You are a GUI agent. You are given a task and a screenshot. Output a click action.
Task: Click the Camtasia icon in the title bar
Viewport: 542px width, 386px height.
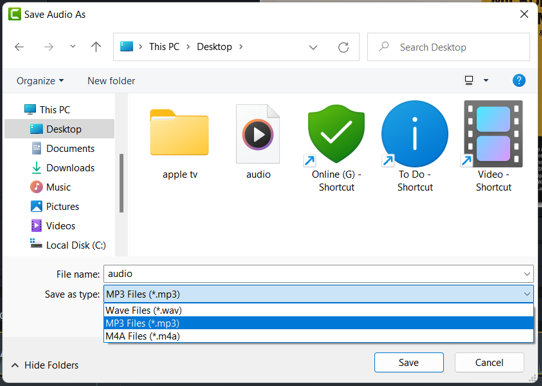15,14
